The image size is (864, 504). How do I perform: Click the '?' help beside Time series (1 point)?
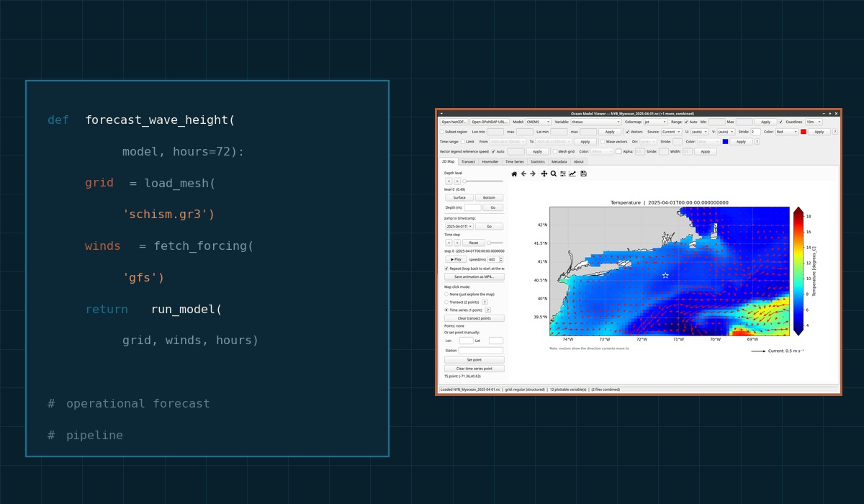(487, 310)
